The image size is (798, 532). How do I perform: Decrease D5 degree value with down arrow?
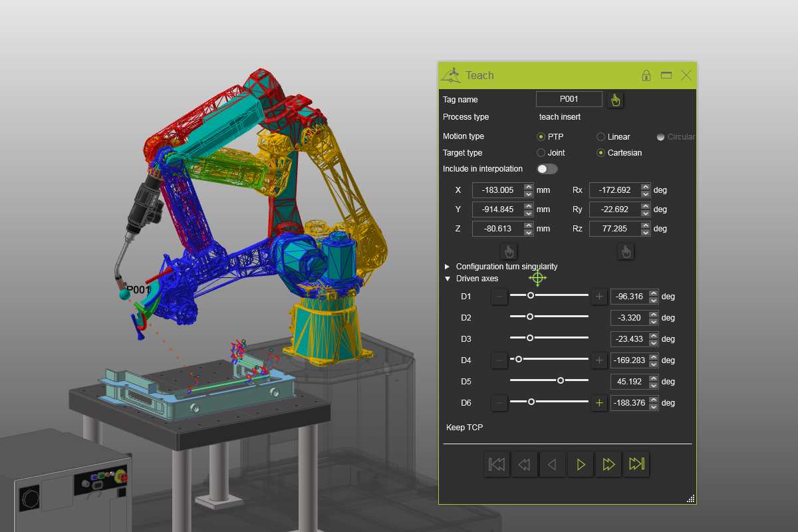coord(654,385)
